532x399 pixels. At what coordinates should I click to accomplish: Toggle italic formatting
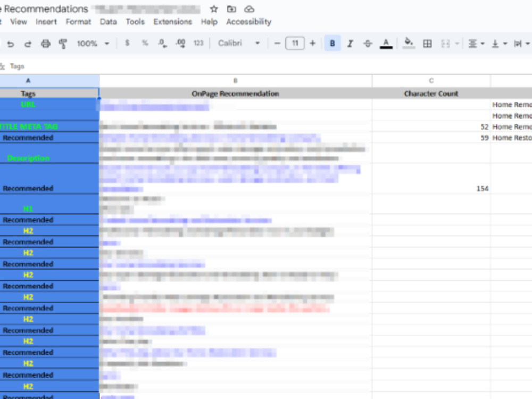coord(350,44)
